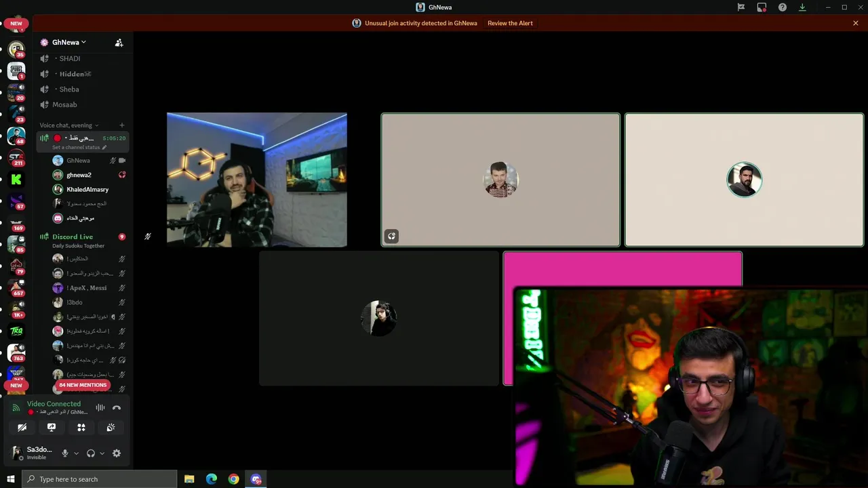
Task: Focus the beige tile with red-shirt avatar
Action: (500, 180)
